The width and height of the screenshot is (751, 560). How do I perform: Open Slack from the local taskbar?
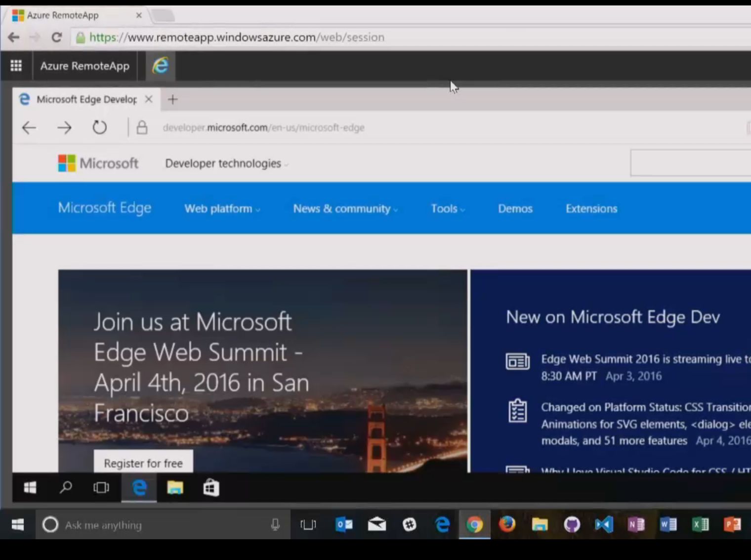click(410, 524)
